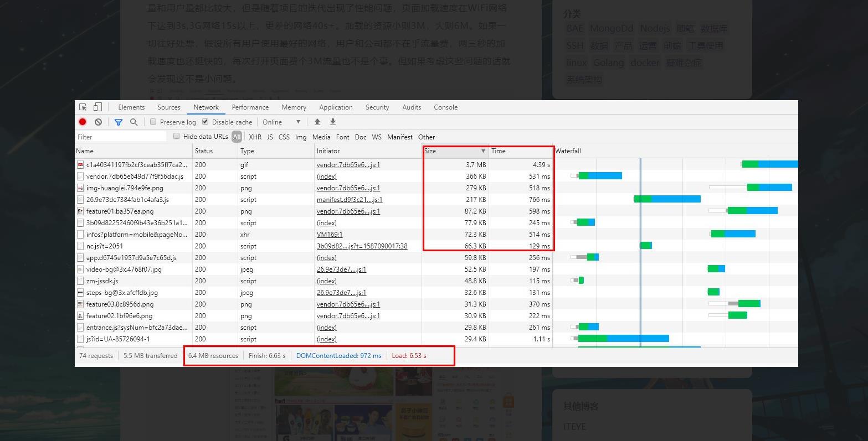868x441 pixels.
Task: Uncheck the Disable cache checkbox
Action: coord(205,122)
